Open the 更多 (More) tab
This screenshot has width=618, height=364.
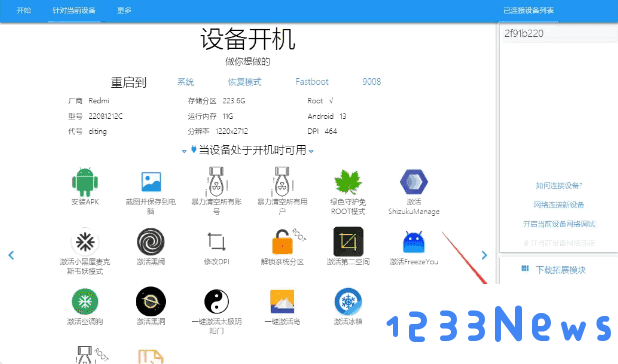(124, 11)
